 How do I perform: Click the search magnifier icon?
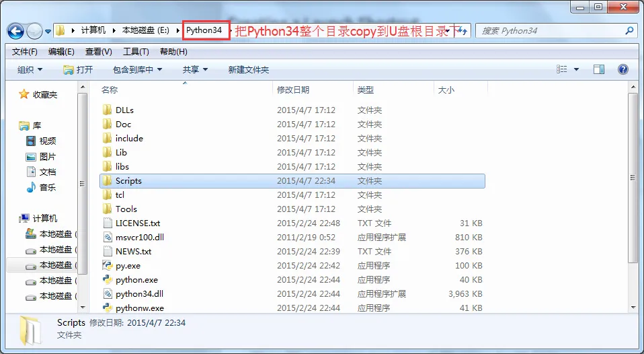629,30
